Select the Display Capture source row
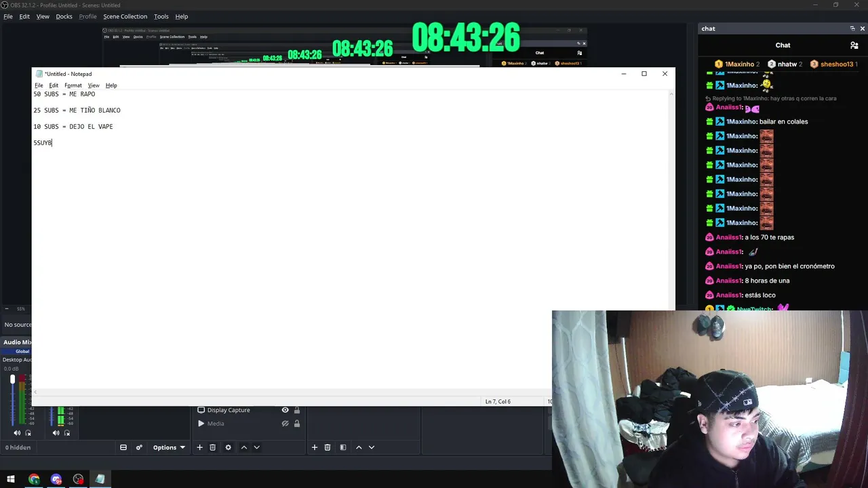This screenshot has height=488, width=868. click(x=248, y=410)
